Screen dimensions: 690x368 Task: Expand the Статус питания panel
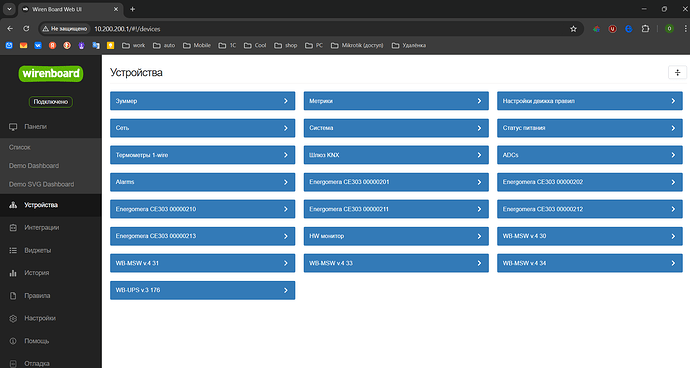click(x=590, y=128)
